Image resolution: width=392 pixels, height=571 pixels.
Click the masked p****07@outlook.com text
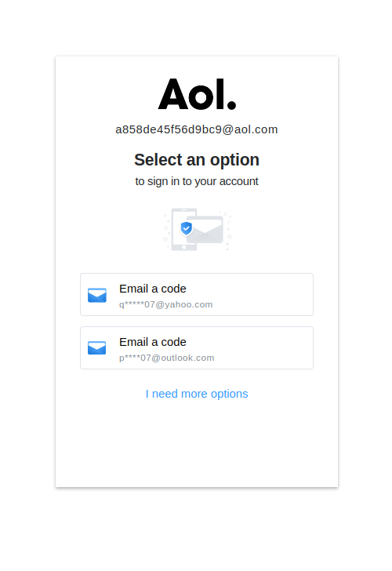(167, 358)
